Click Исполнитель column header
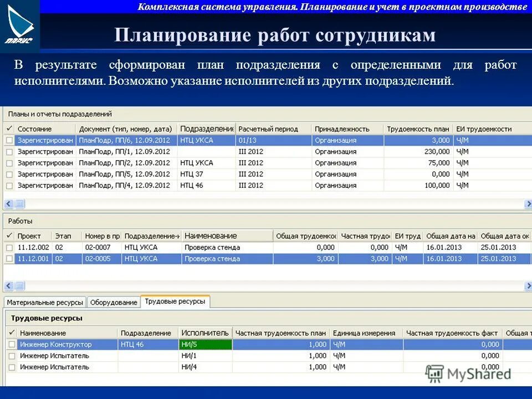532x399 pixels. pos(205,333)
